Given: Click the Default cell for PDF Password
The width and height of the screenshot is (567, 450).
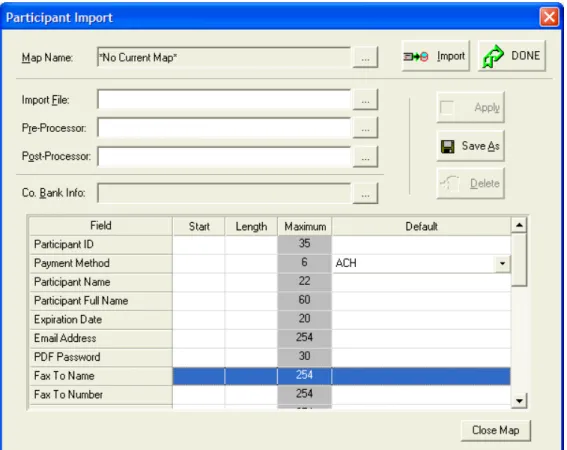Looking at the screenshot, I should pos(421,357).
